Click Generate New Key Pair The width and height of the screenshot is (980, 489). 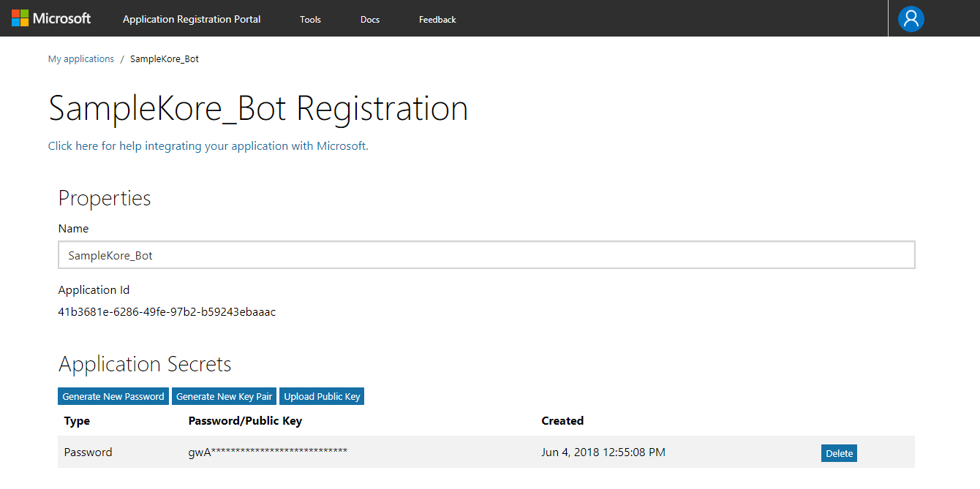click(x=224, y=396)
